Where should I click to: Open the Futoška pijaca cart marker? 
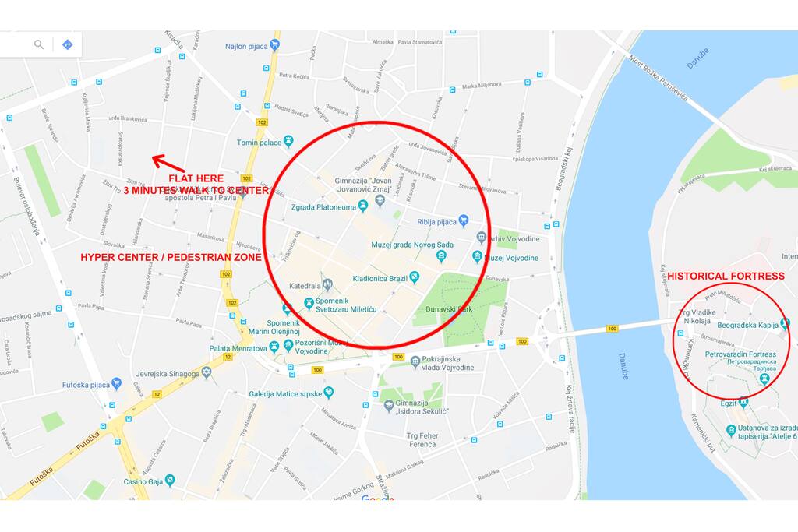click(x=117, y=383)
